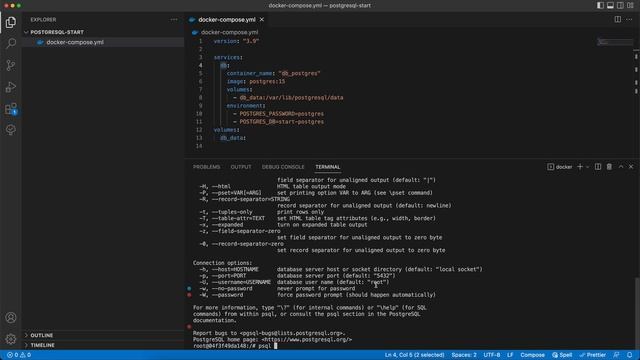Expand the Timeline section
The image size is (640, 360).
(x=42, y=345)
